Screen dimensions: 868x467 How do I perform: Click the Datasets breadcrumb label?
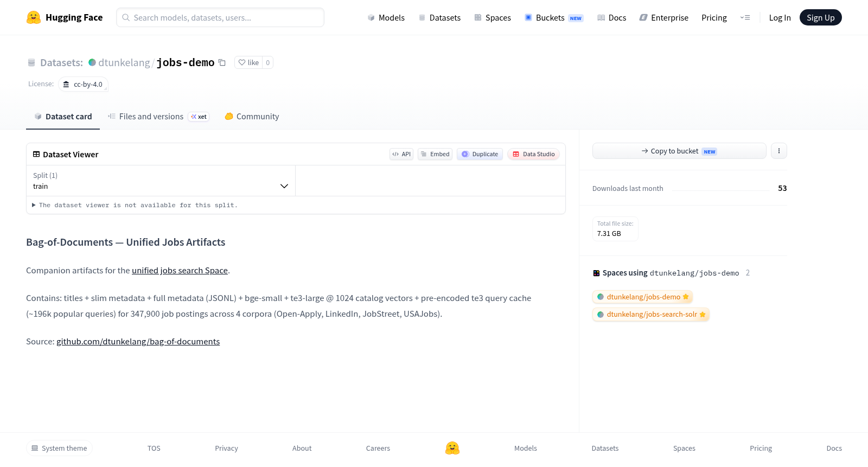point(61,62)
